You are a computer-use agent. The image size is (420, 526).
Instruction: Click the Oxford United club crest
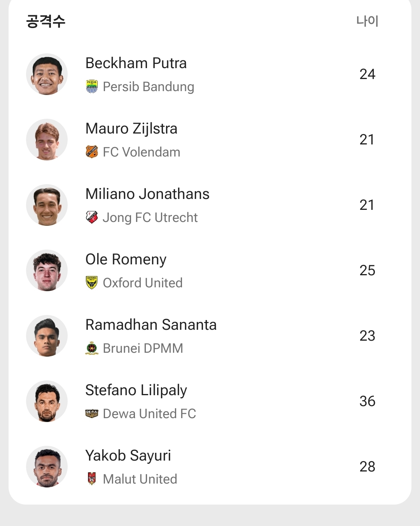pos(92,283)
